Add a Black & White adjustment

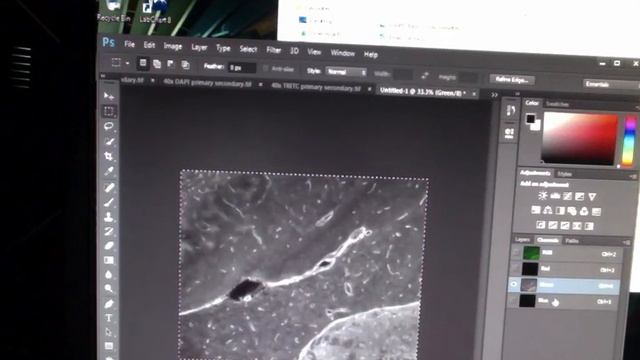[x=560, y=211]
